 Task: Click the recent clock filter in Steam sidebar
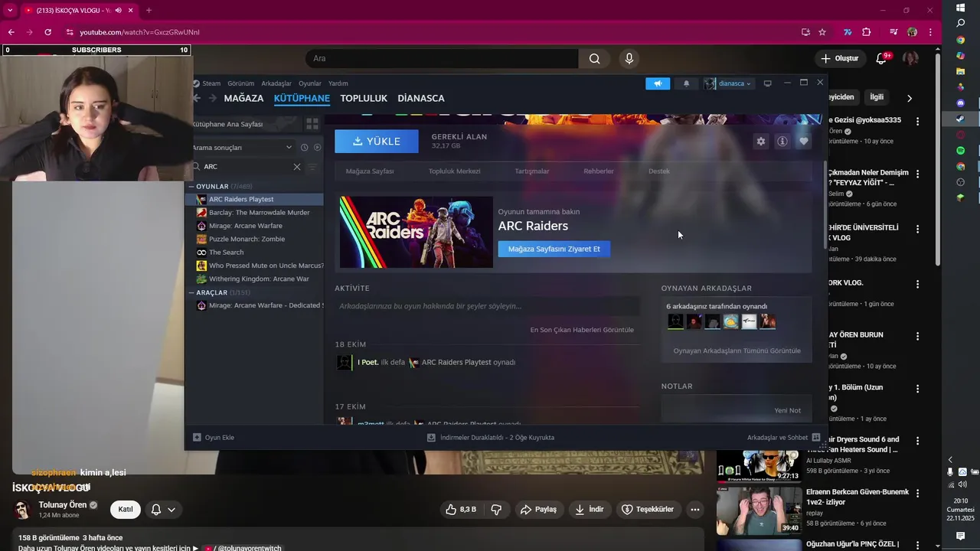(305, 148)
